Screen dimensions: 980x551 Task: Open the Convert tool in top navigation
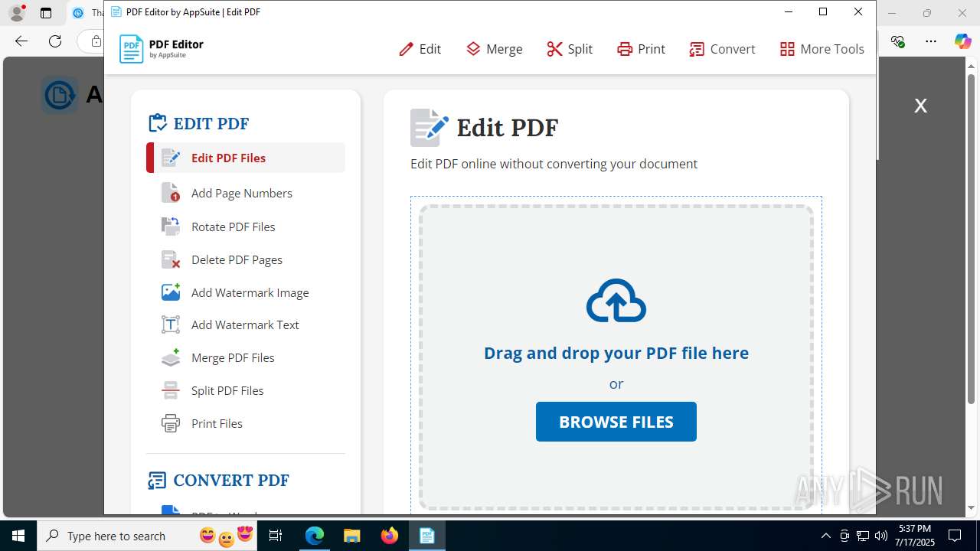(722, 49)
